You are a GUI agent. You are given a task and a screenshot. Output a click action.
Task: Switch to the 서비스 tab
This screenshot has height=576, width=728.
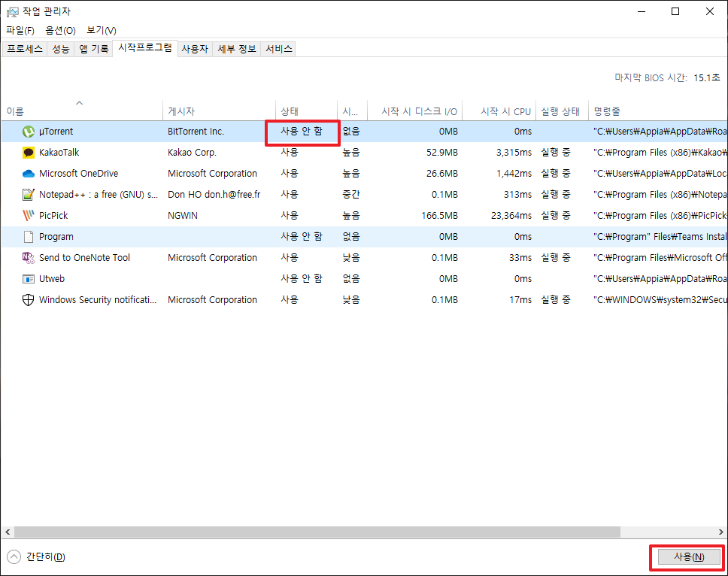(278, 49)
